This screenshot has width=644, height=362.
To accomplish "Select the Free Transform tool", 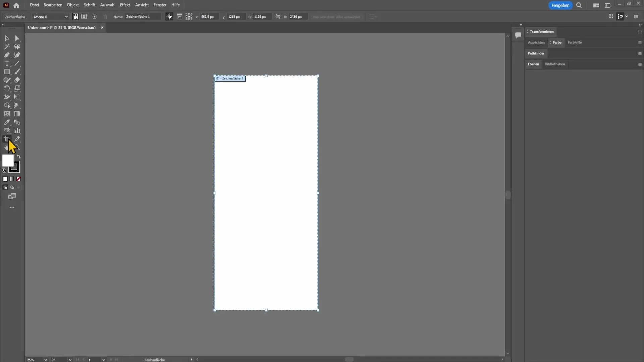I will point(17,97).
